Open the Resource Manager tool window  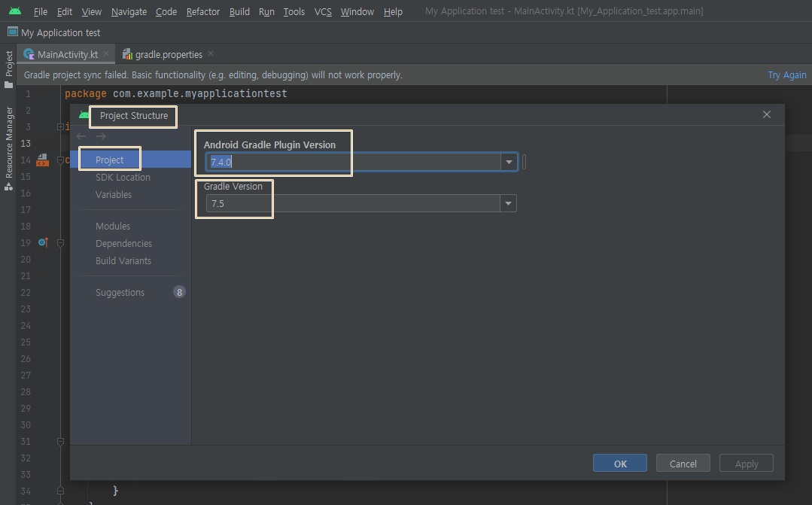point(9,149)
